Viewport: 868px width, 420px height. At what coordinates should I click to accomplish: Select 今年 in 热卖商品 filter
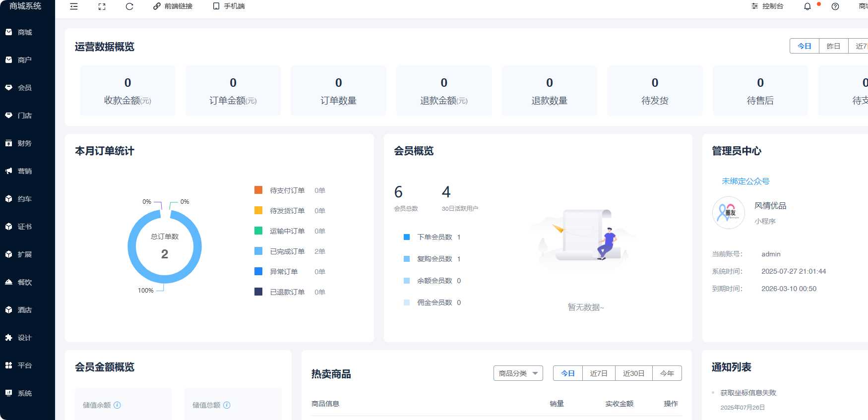tap(667, 373)
